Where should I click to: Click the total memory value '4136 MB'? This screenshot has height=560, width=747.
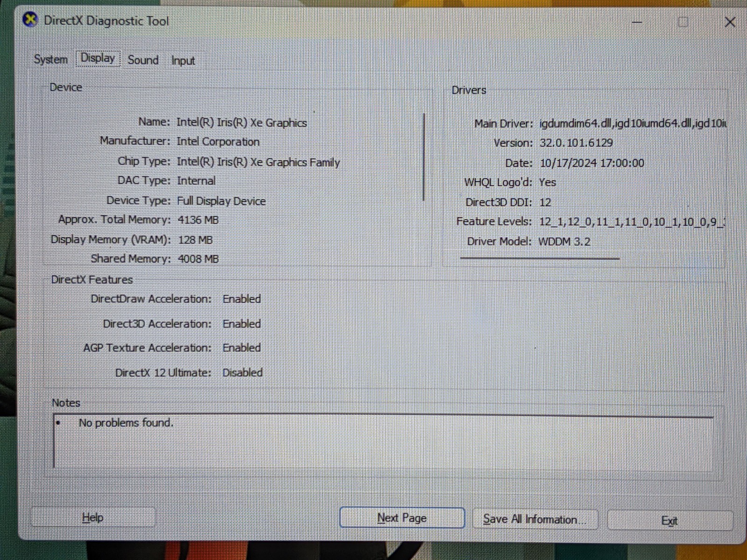pos(198,220)
